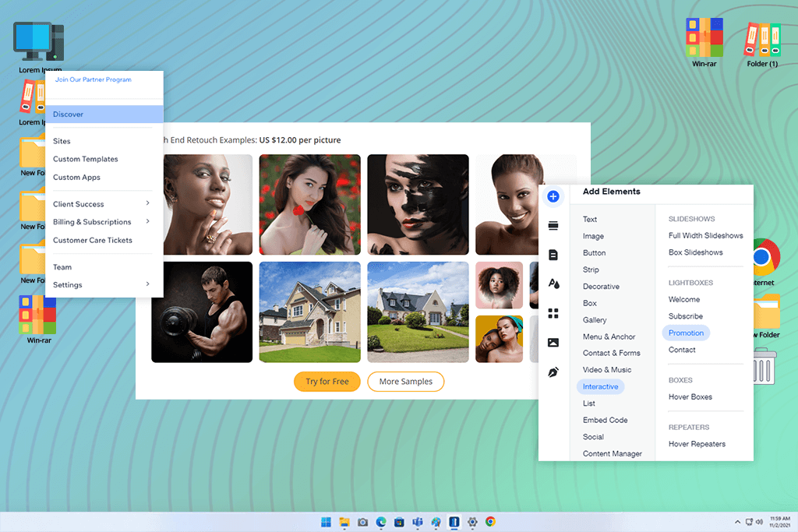Click the network icon in system tray
This screenshot has height=532, width=798.
(x=749, y=522)
